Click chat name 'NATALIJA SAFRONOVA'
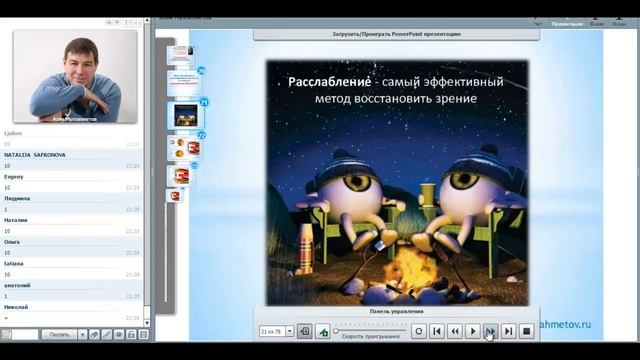Viewport: 640px width, 360px height. pyautogui.click(x=35, y=155)
